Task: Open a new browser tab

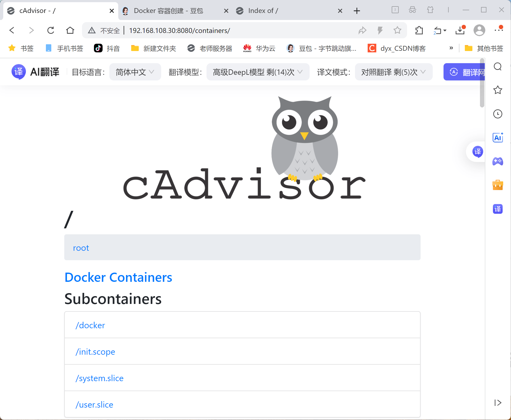Action: tap(357, 11)
